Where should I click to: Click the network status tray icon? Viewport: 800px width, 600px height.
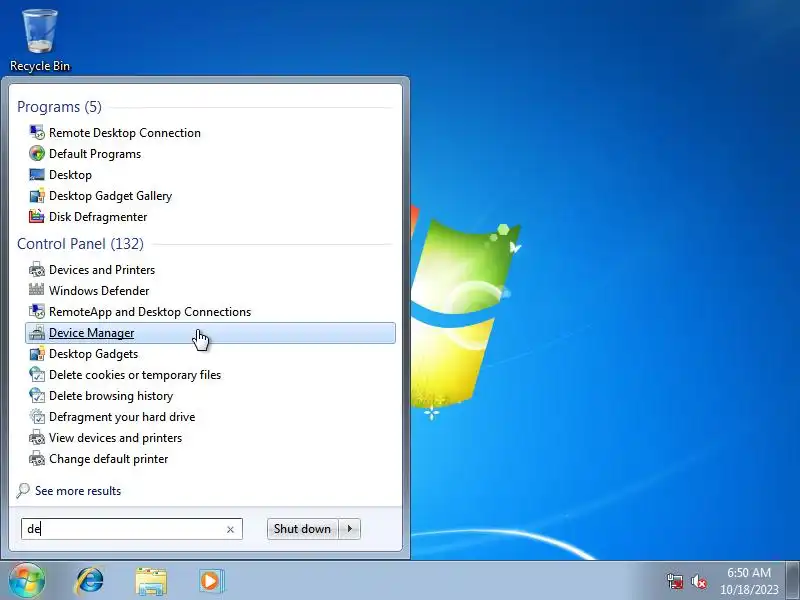click(x=675, y=581)
